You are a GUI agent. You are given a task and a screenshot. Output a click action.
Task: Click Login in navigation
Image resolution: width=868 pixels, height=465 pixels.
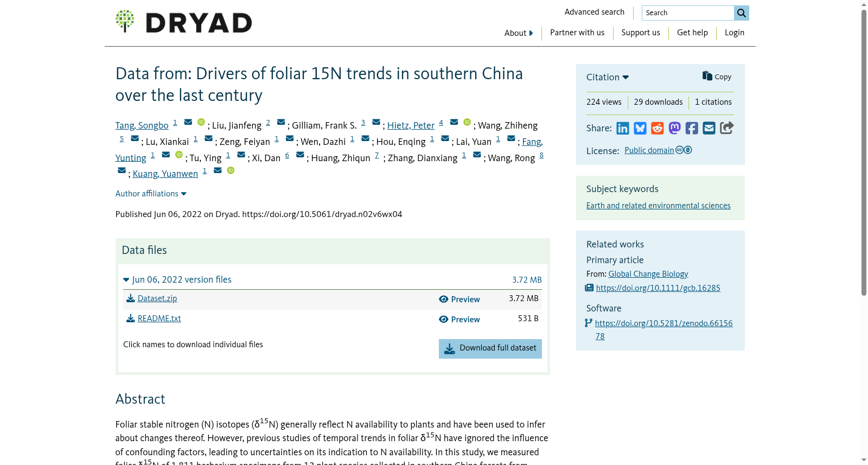click(735, 33)
